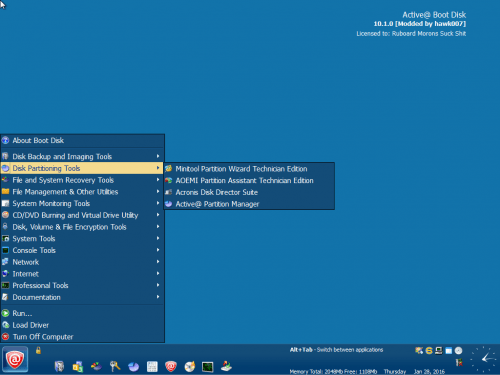Open the keys password tool taskbar icon

point(115,366)
